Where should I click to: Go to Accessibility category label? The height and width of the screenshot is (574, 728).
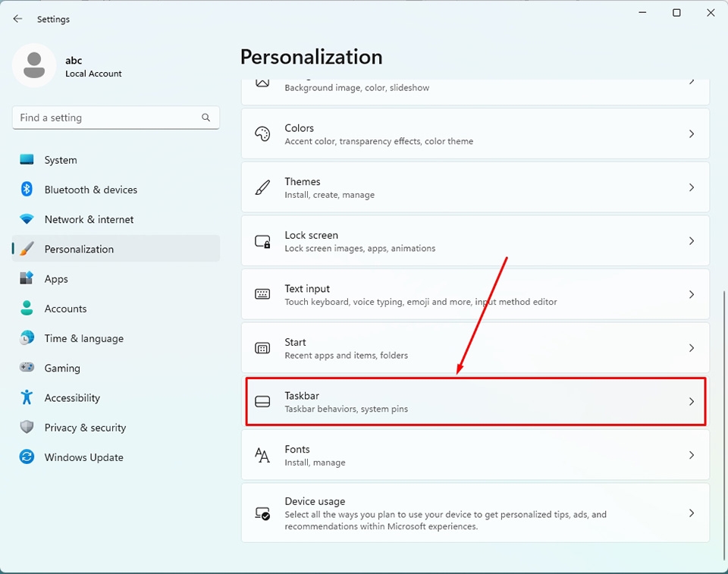tap(72, 398)
